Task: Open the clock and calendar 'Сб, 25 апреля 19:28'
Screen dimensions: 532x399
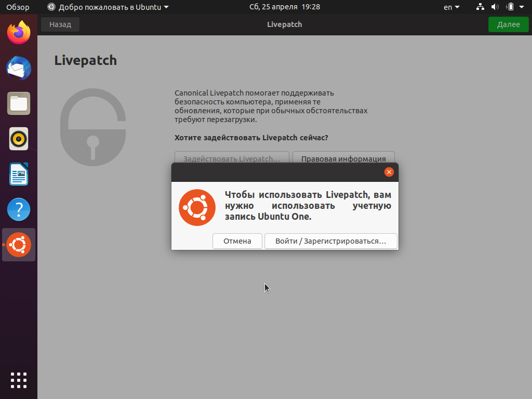Action: [x=285, y=7]
